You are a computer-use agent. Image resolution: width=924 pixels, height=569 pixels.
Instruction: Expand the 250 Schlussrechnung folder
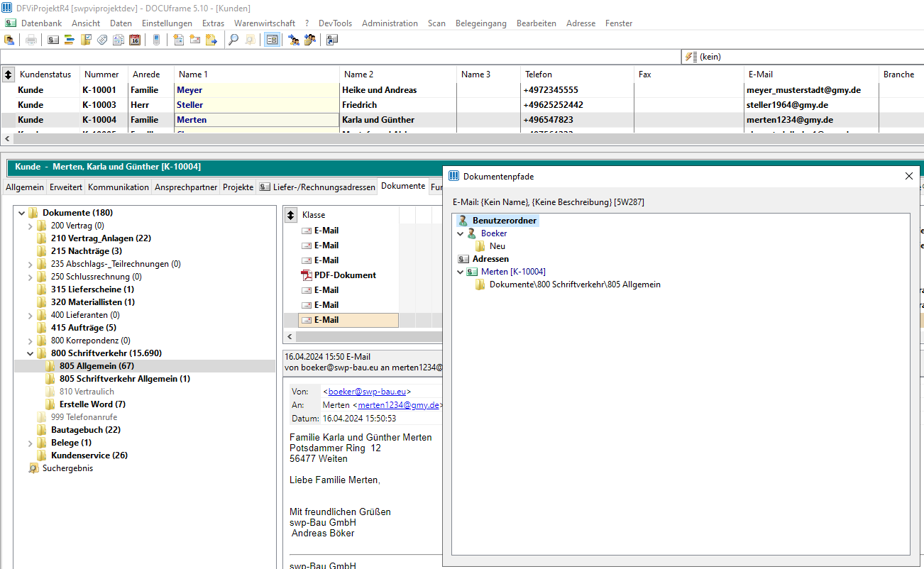click(x=31, y=277)
